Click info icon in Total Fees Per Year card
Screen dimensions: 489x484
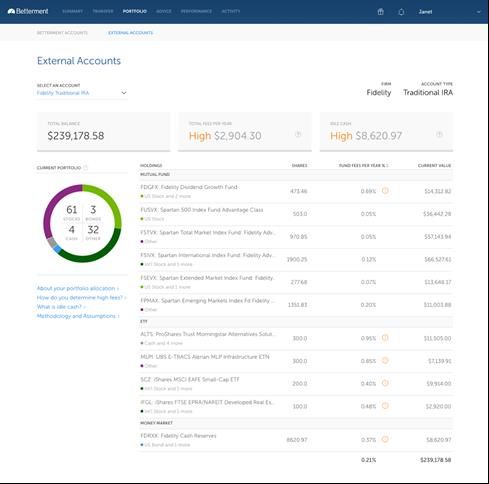point(298,134)
